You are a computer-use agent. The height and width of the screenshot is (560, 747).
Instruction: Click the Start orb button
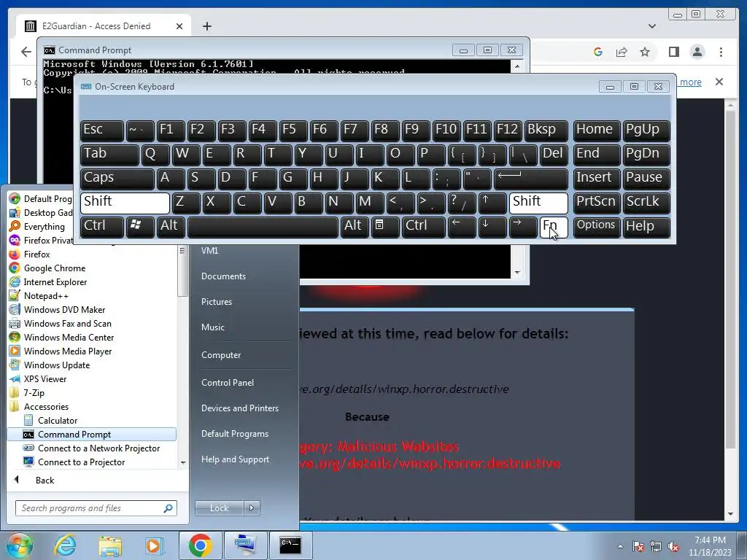coord(20,545)
